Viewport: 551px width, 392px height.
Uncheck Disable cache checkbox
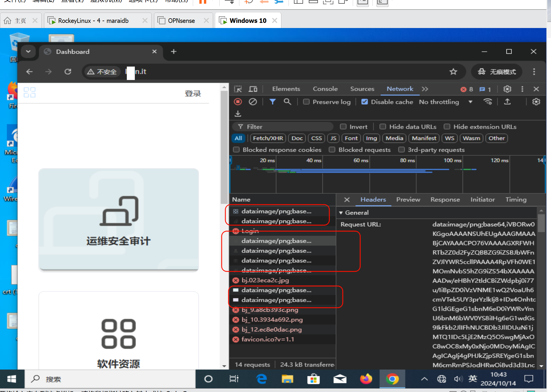364,102
